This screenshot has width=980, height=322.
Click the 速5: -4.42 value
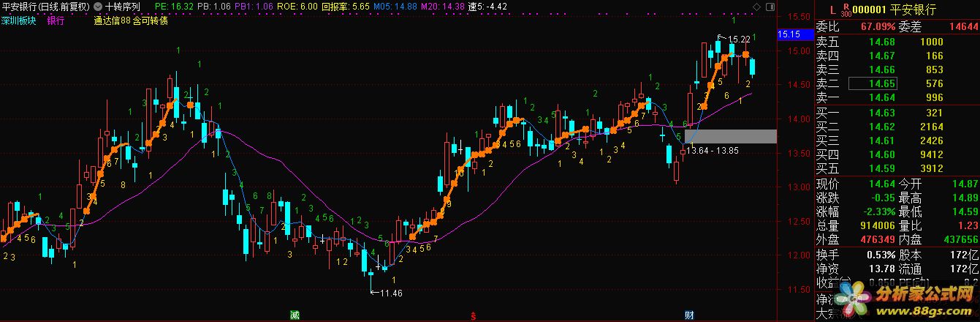(x=488, y=6)
